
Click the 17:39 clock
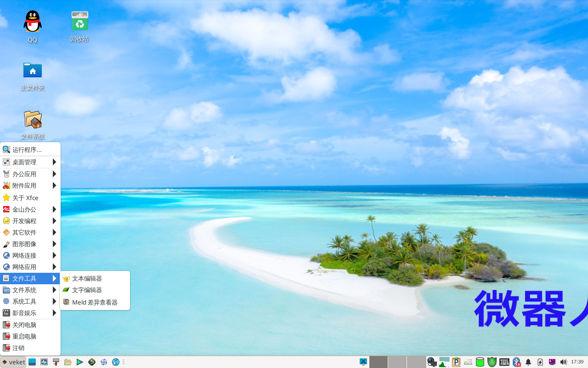pos(577,362)
